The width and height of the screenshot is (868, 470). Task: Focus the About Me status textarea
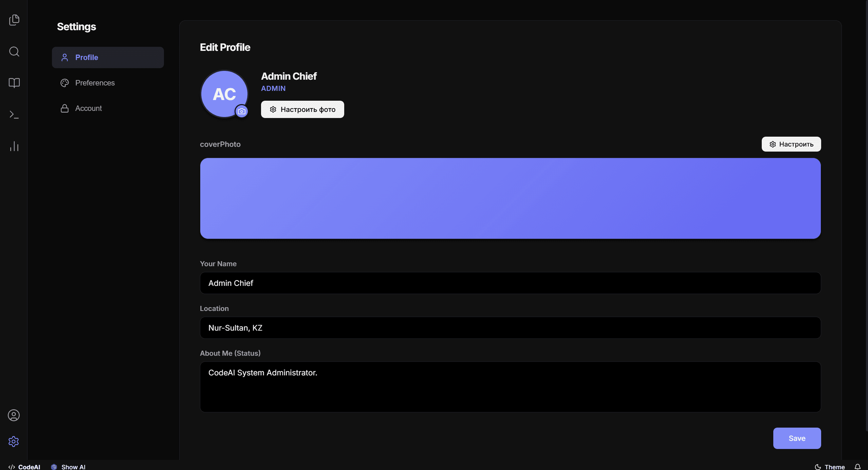(x=510, y=387)
